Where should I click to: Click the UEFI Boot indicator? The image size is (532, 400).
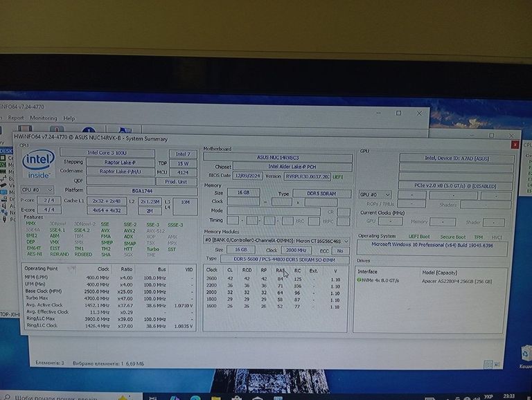click(x=420, y=237)
